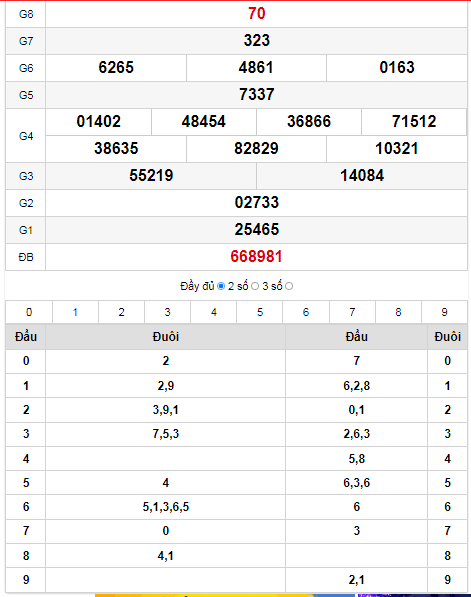Click the G2 prize number 02733
This screenshot has height=597, width=471.
point(257,203)
